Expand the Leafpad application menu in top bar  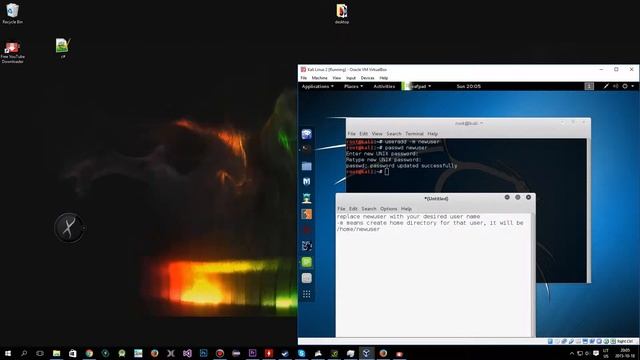pyautogui.click(x=417, y=87)
